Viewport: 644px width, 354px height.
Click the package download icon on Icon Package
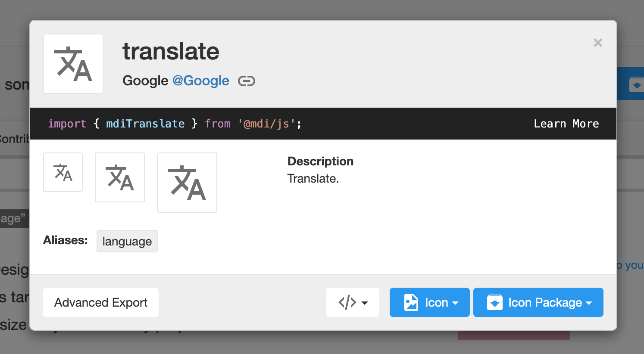click(495, 302)
